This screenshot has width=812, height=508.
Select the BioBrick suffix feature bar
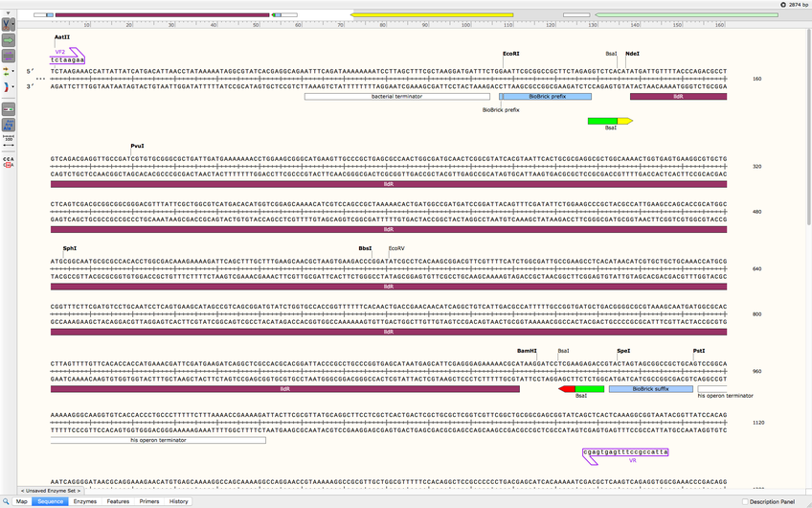[639, 388]
